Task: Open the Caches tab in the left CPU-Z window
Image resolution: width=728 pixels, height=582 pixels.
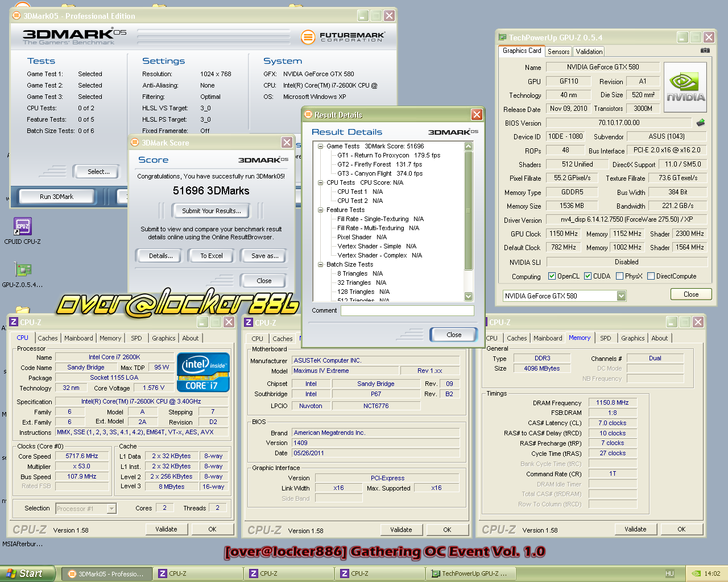Action: (48, 338)
